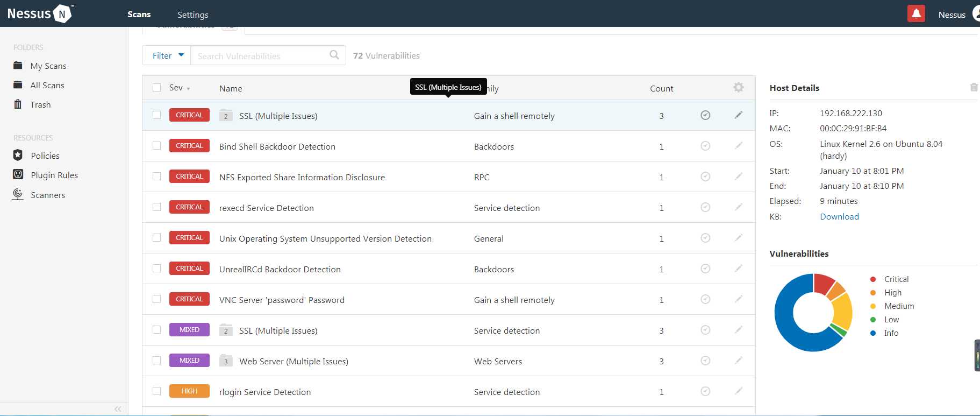Open the My Scans folder
The height and width of the screenshot is (416, 980).
[x=48, y=66]
